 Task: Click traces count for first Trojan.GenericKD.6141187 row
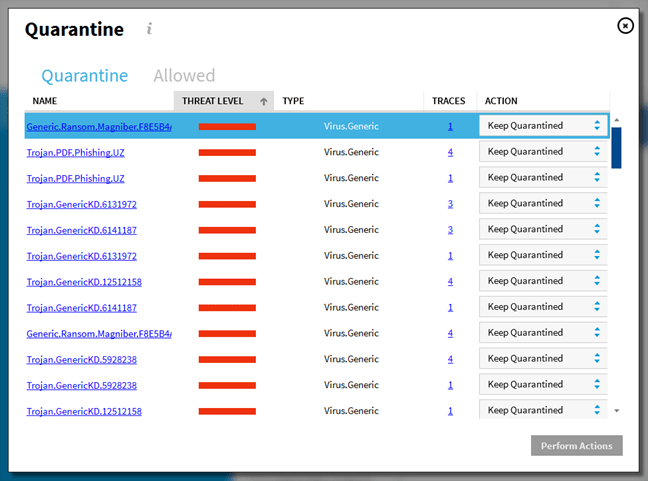[450, 230]
